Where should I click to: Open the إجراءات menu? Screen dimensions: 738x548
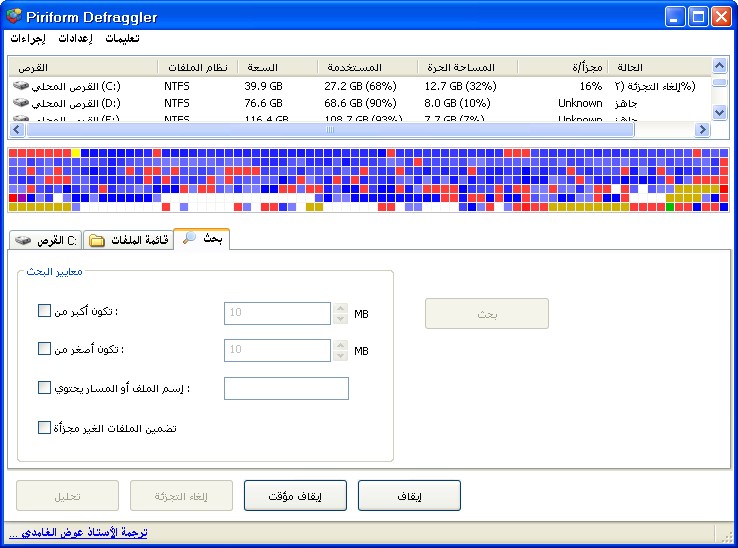click(28, 38)
